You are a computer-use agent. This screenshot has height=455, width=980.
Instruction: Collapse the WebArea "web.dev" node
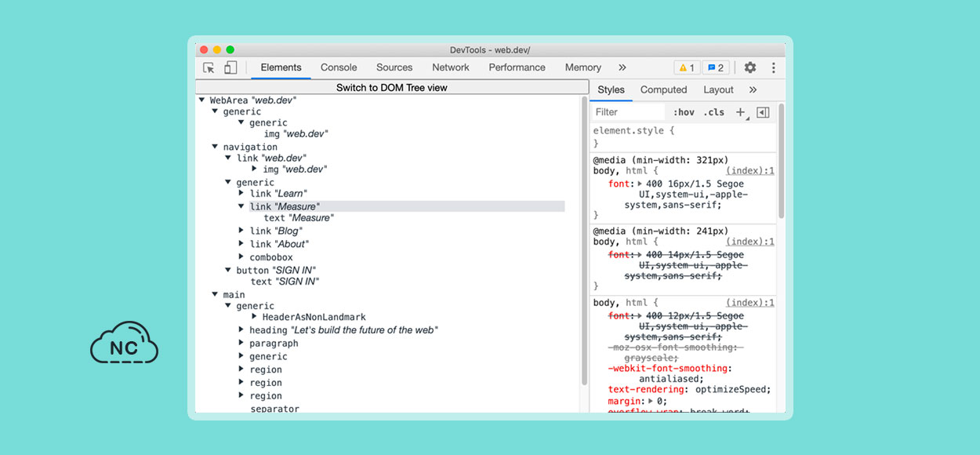point(202,100)
